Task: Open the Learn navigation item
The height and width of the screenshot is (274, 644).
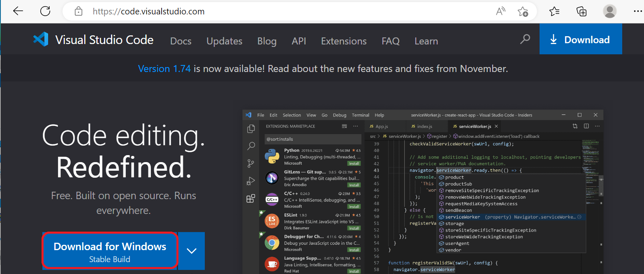Action: [x=426, y=41]
